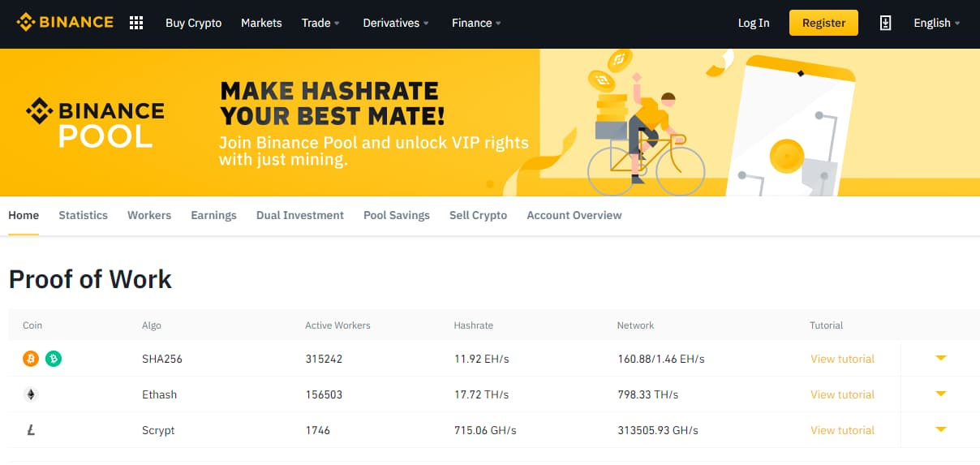Click the Litecoin coin icon
Image resolution: width=980 pixels, height=465 pixels.
click(x=31, y=430)
